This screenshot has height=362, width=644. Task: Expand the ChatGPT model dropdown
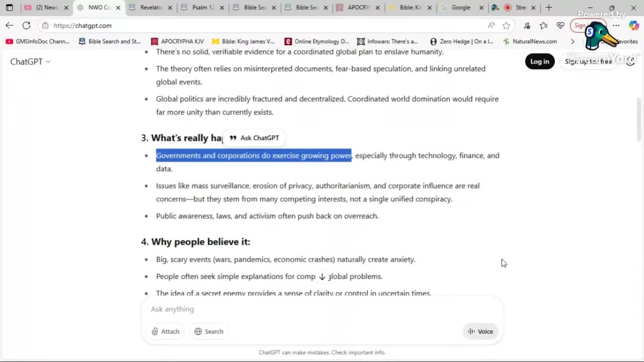(x=30, y=61)
